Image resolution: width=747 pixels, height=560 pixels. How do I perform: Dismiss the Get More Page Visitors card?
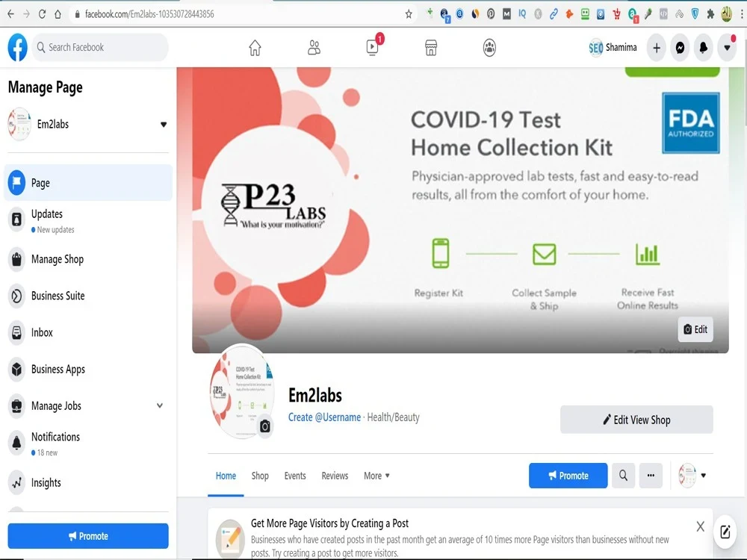pyautogui.click(x=701, y=526)
